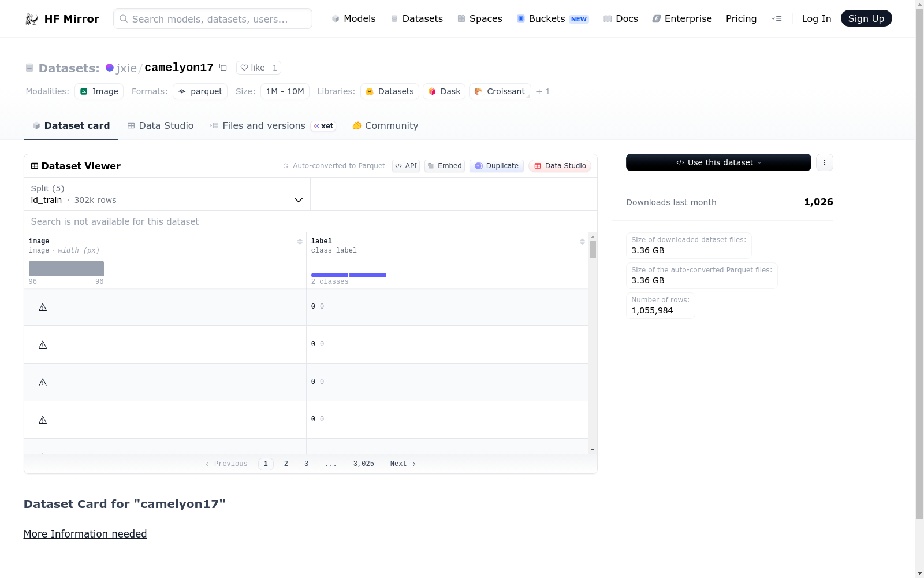Open the more navigation menu icon
924x578 pixels.
[776, 18]
